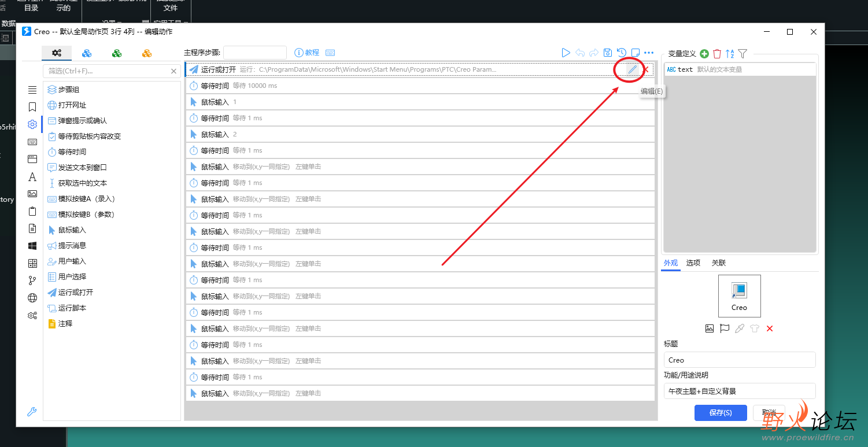Select 获取选中的文本 in the action list
The image size is (868, 447).
112,183
